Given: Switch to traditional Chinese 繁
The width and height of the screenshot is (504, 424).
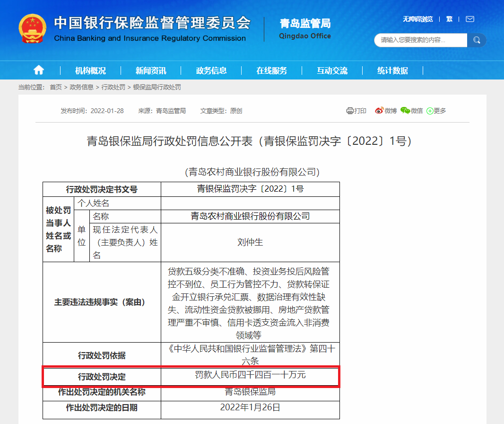Looking at the screenshot, I should (x=449, y=19).
